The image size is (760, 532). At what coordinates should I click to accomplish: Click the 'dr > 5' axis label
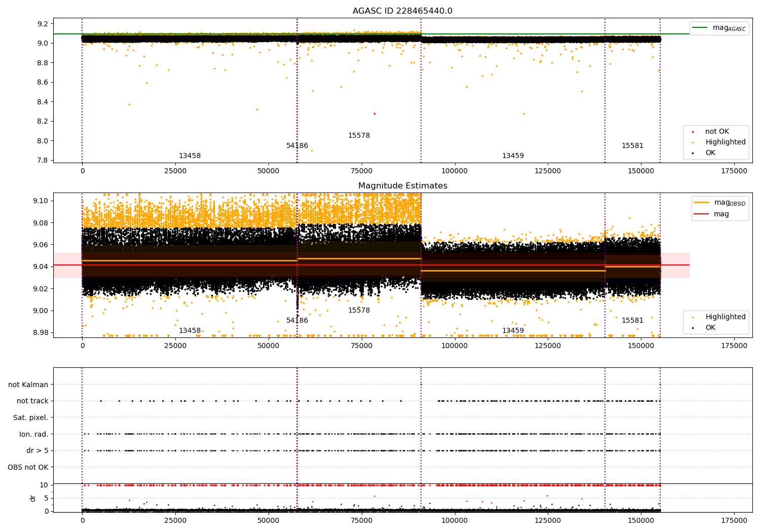[x=37, y=450]
